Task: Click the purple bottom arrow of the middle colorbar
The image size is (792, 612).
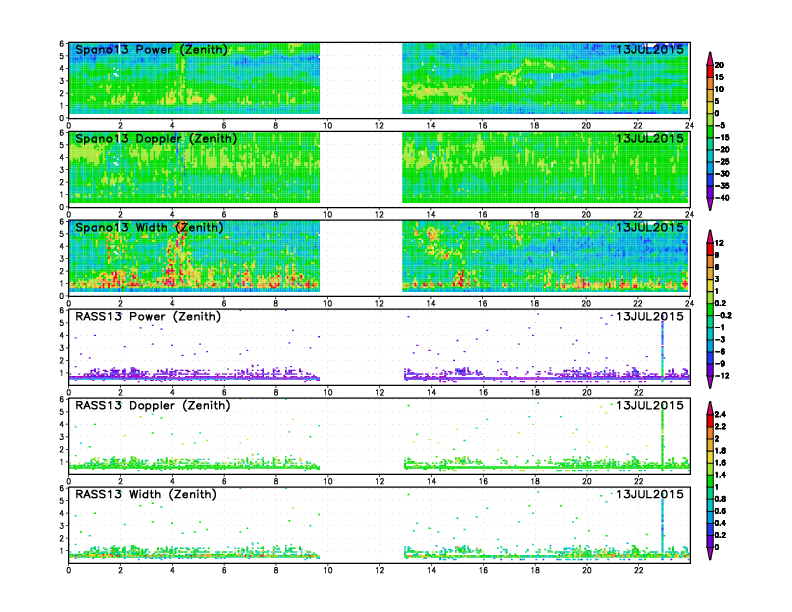Action: click(x=710, y=383)
